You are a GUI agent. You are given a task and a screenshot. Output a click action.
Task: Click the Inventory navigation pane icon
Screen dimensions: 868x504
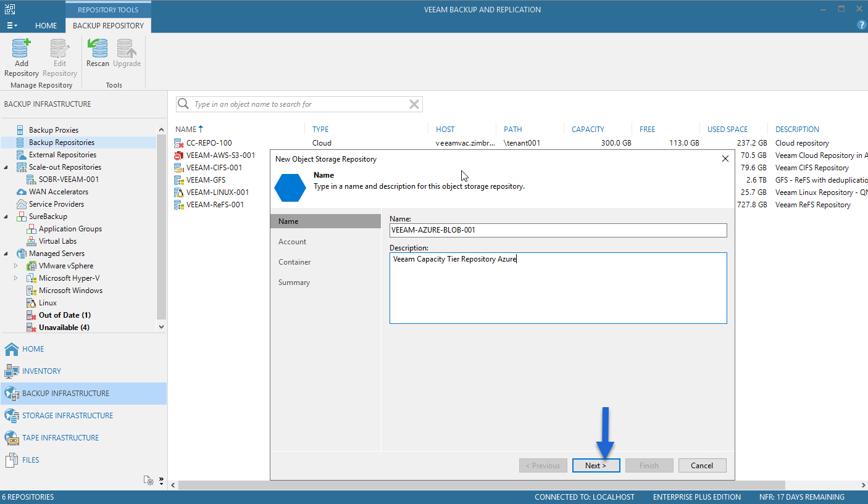click(x=12, y=371)
